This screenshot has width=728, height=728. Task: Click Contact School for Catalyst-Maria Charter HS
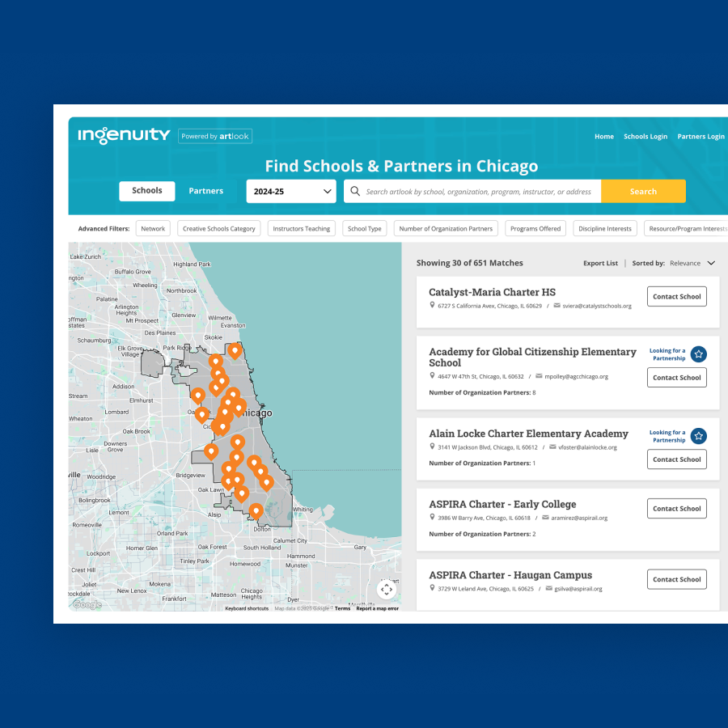coord(676,296)
